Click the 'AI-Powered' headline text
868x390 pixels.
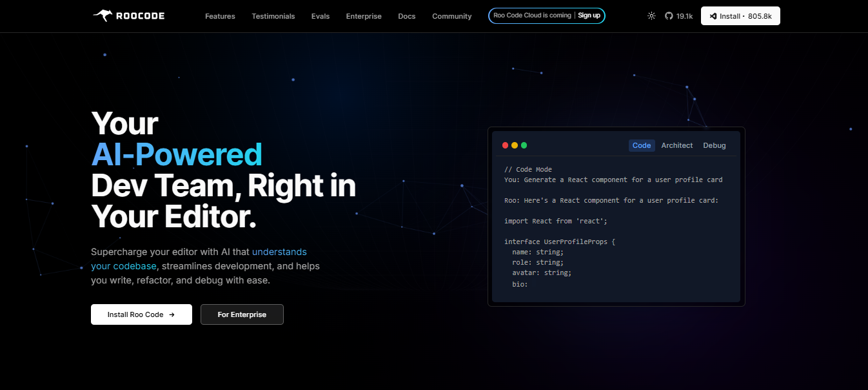[x=177, y=155]
